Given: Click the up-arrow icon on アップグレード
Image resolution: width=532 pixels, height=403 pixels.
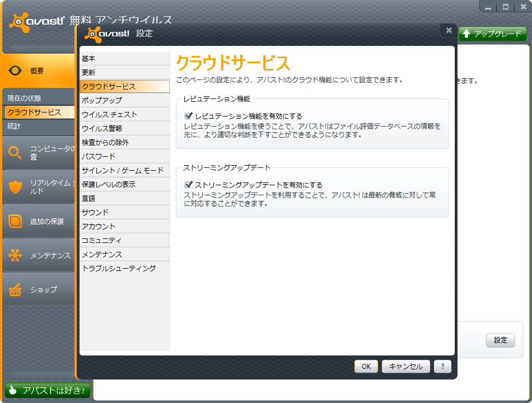Looking at the screenshot, I should [466, 33].
